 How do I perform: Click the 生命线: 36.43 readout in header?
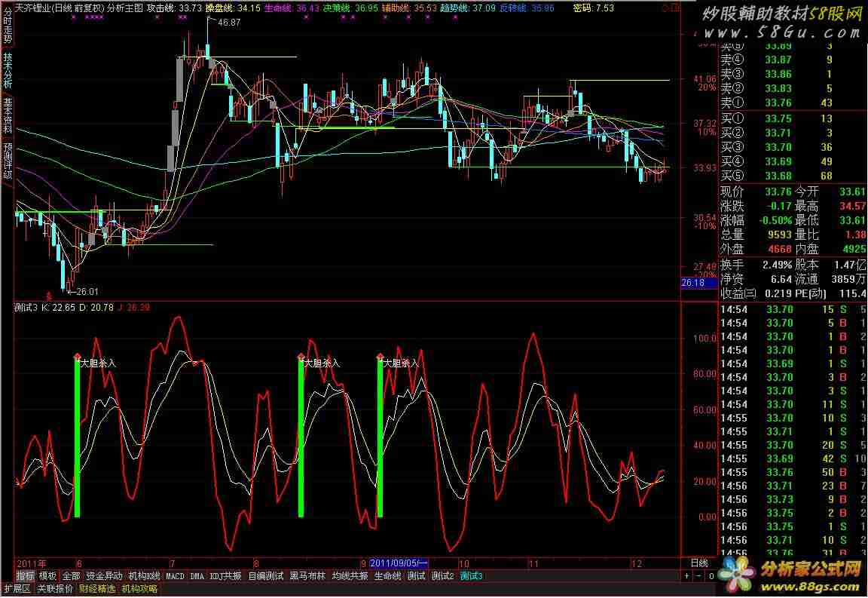tap(292, 8)
